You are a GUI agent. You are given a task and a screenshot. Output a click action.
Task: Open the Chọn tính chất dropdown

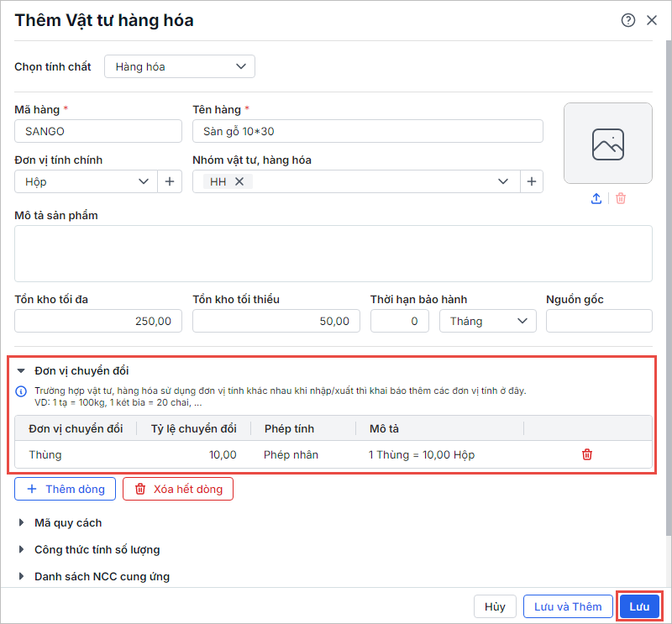coord(179,66)
